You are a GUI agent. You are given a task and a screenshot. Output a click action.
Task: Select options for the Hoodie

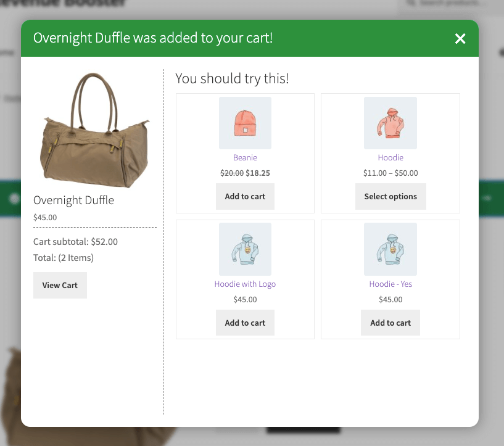[390, 196]
